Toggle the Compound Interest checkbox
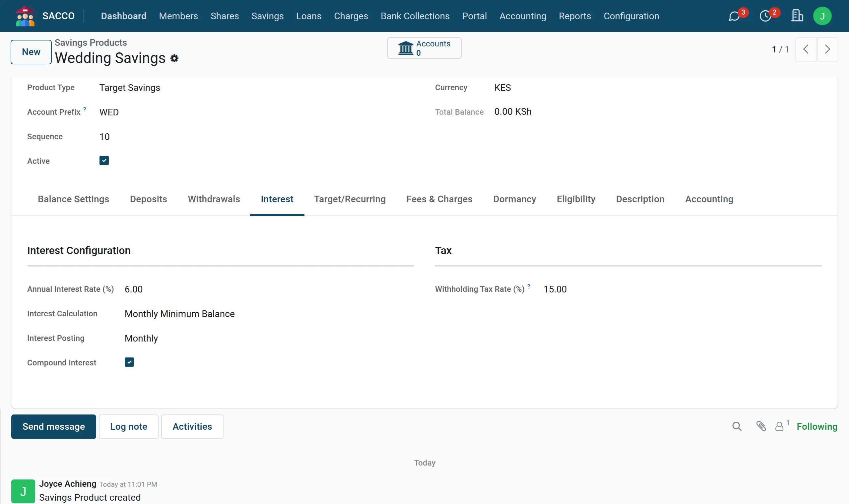Screen dimensions: 849x504 (x=129, y=362)
